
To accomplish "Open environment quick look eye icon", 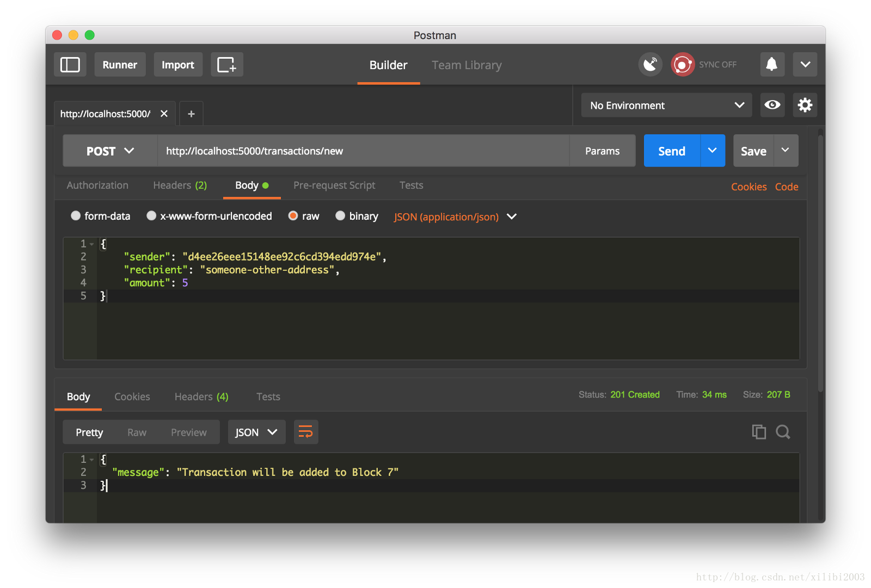I will tap(772, 105).
